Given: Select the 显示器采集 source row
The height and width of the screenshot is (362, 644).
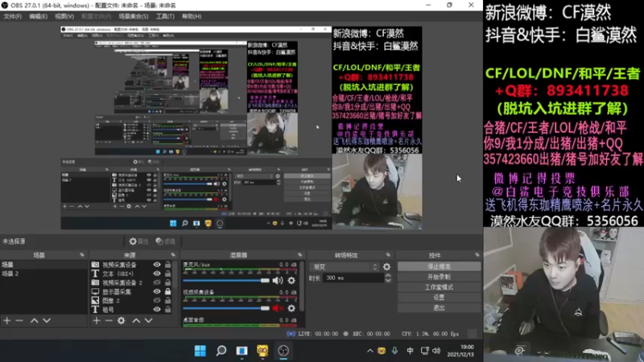Looking at the screenshot, I should click(x=131, y=292).
